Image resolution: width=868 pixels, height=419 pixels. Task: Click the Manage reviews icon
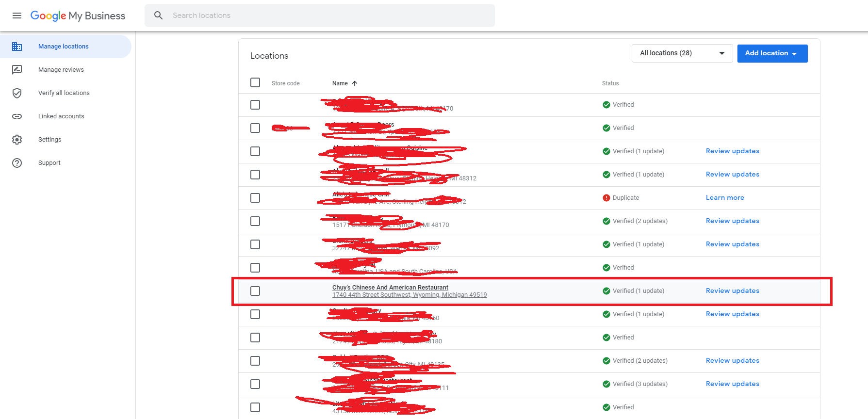pos(17,70)
